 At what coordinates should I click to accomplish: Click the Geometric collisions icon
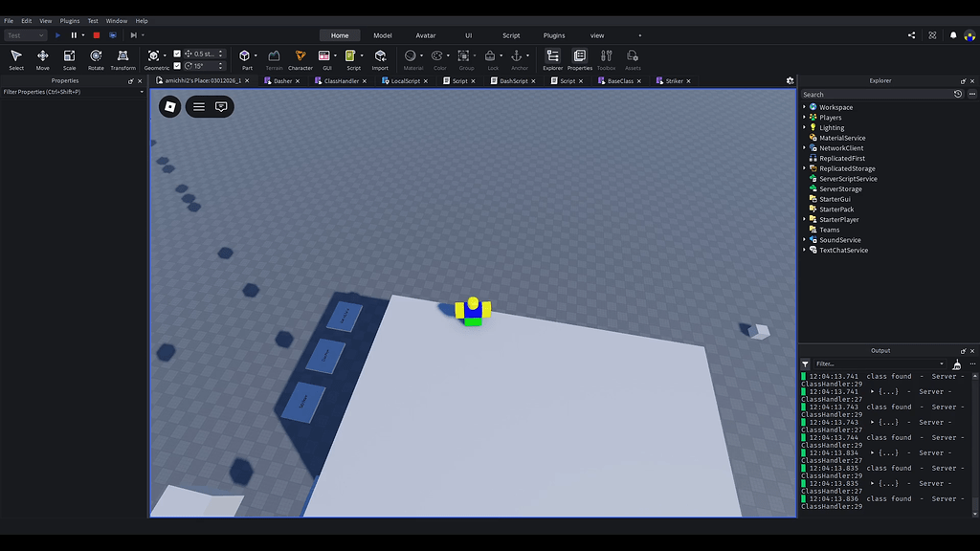[153, 56]
